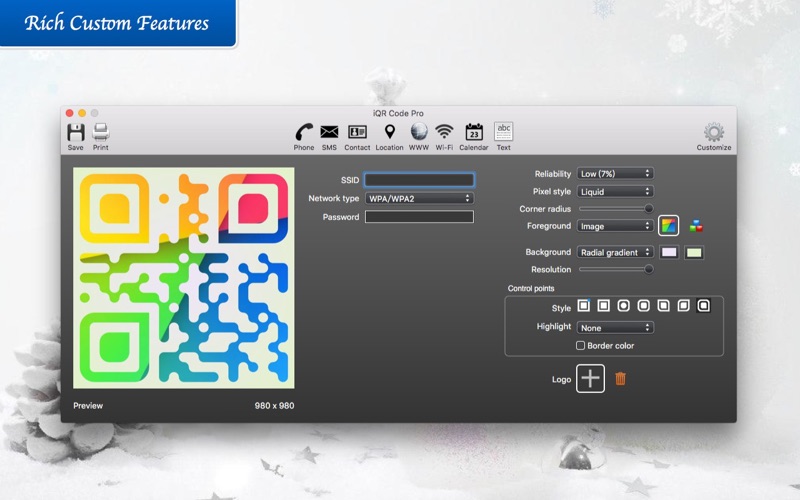Choose the seventh control point style

[x=704, y=306]
